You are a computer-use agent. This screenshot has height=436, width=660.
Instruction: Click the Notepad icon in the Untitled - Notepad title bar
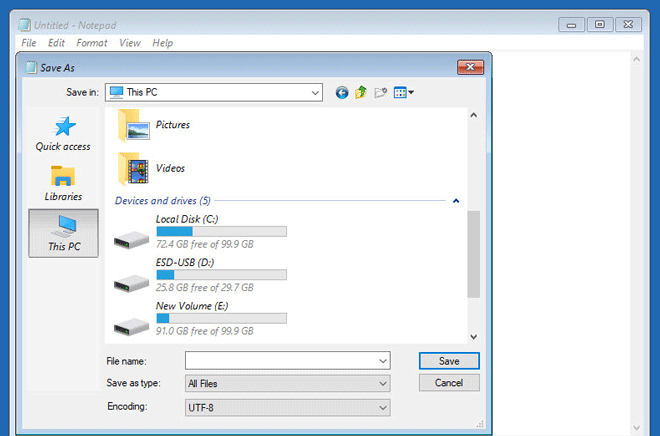pos(24,25)
